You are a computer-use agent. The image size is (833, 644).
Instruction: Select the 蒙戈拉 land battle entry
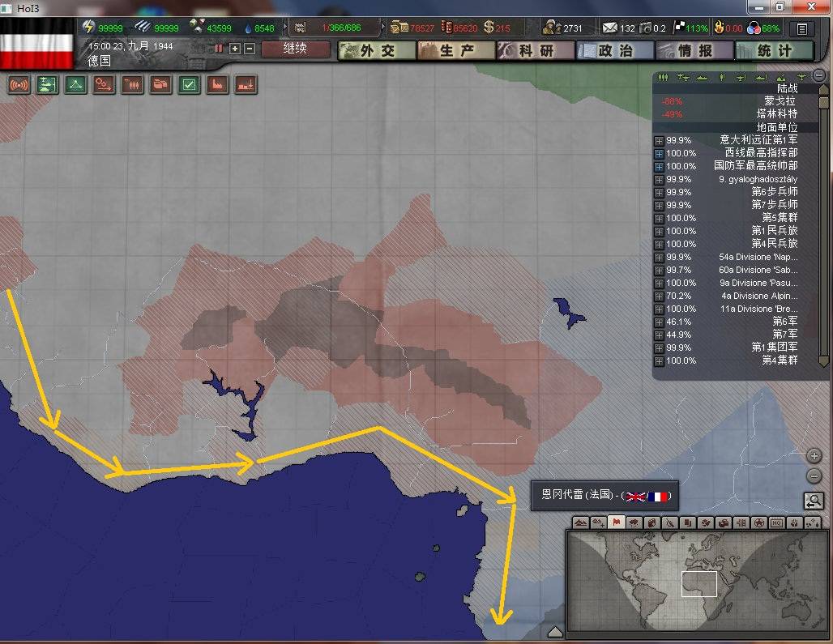pos(733,101)
